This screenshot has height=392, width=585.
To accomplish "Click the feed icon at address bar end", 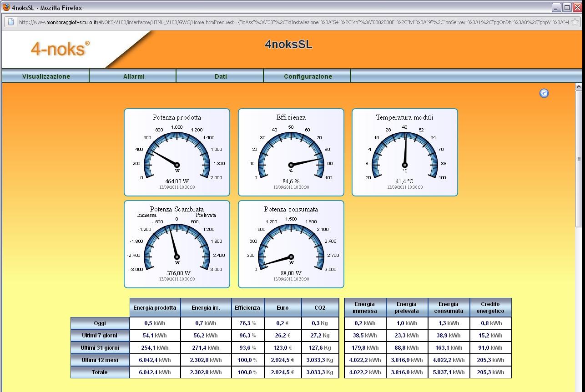I will pos(575,22).
